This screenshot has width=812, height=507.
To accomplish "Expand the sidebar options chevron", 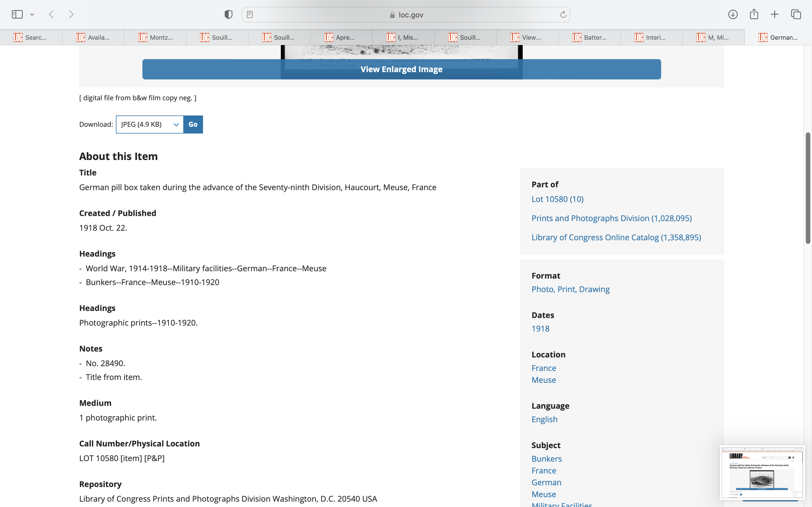I will point(32,14).
